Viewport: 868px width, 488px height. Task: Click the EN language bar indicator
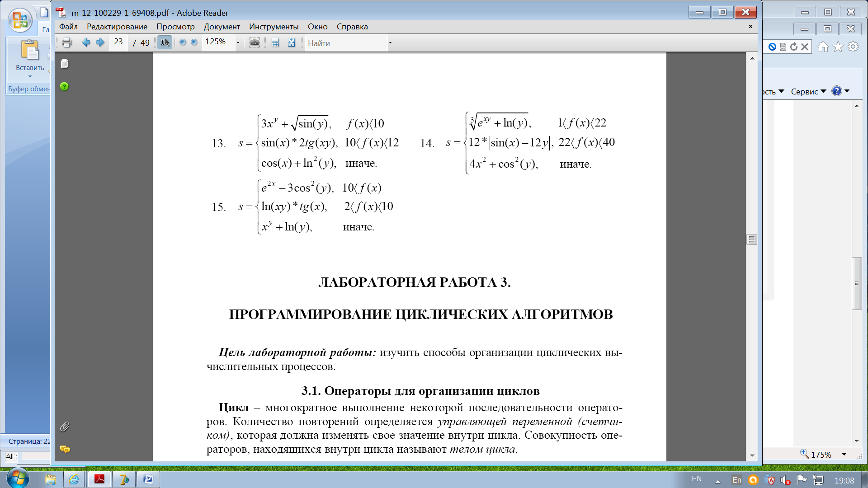coord(697,479)
